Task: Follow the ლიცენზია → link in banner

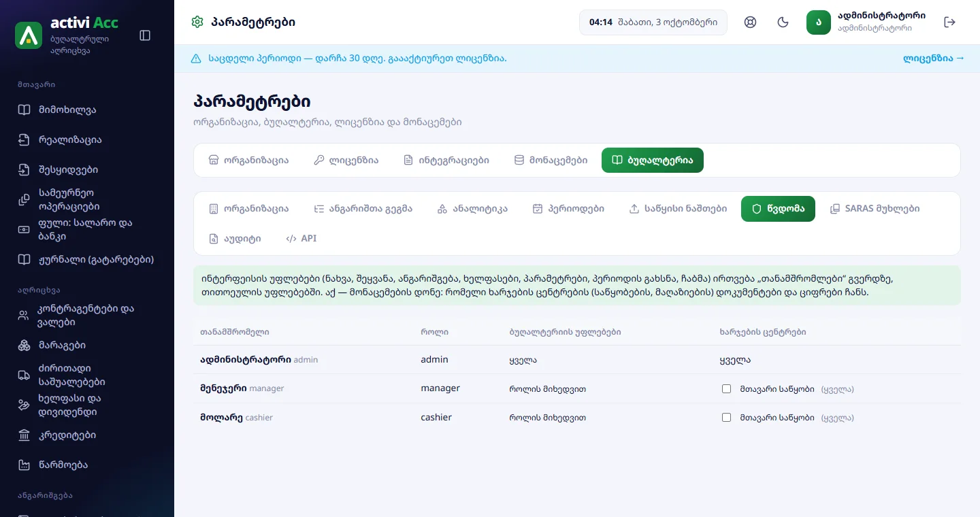Action: point(934,59)
